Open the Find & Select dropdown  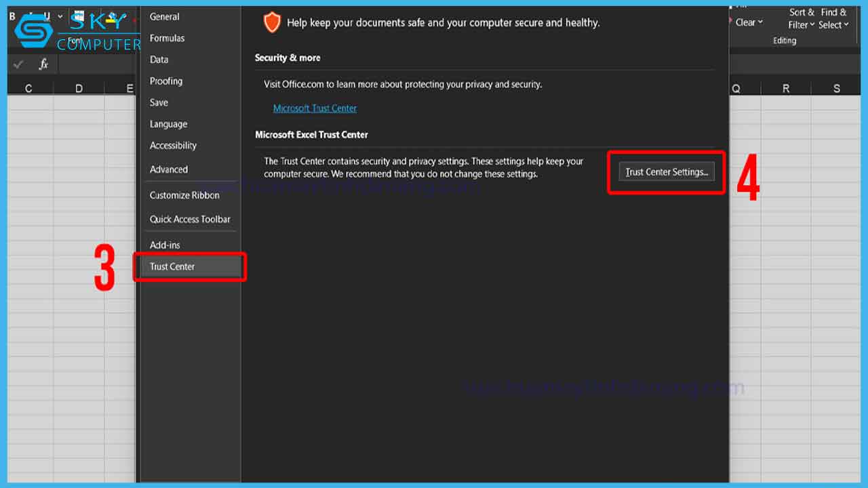tap(833, 19)
